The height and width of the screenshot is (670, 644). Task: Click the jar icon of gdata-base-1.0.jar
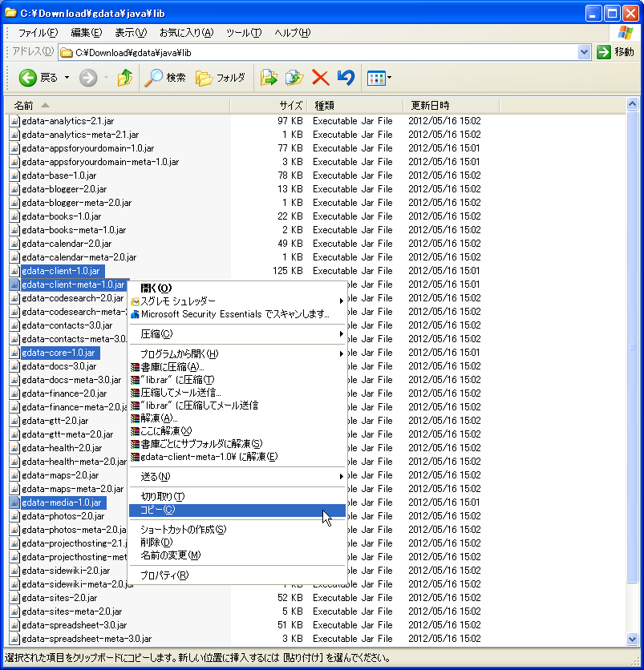pos(14,176)
